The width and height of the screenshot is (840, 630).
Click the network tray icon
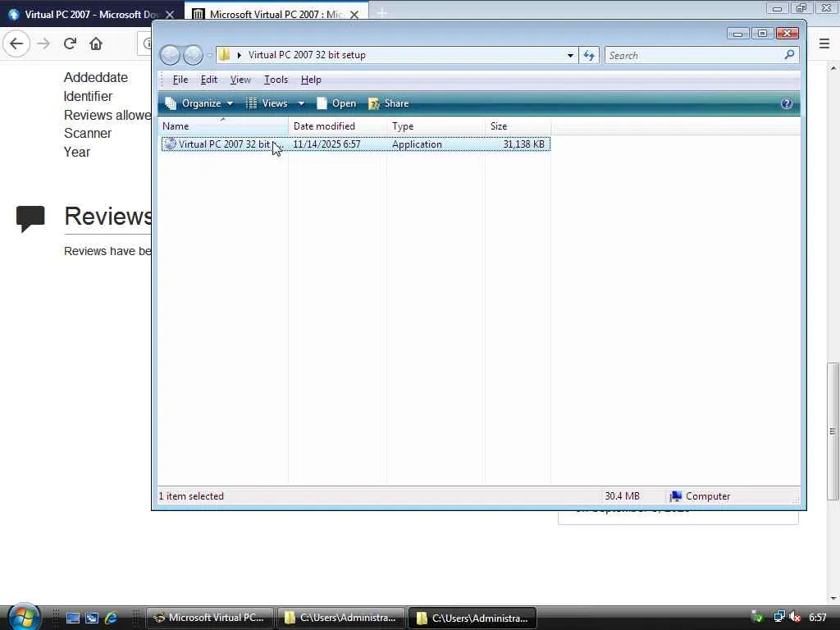tap(779, 617)
